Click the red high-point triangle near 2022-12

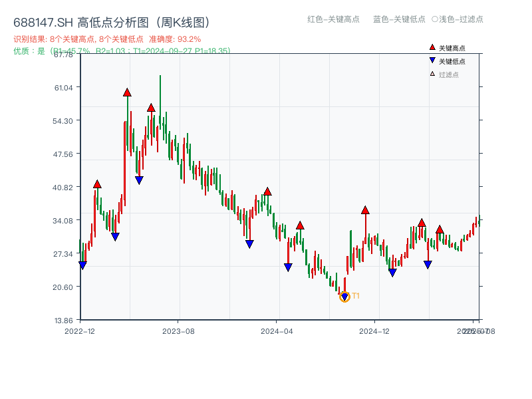[98, 184]
